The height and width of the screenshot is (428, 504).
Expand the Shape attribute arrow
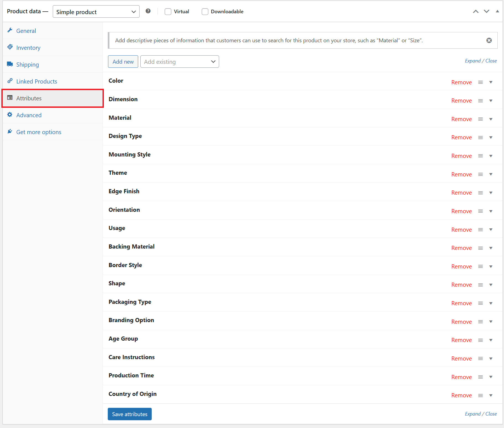tap(491, 285)
